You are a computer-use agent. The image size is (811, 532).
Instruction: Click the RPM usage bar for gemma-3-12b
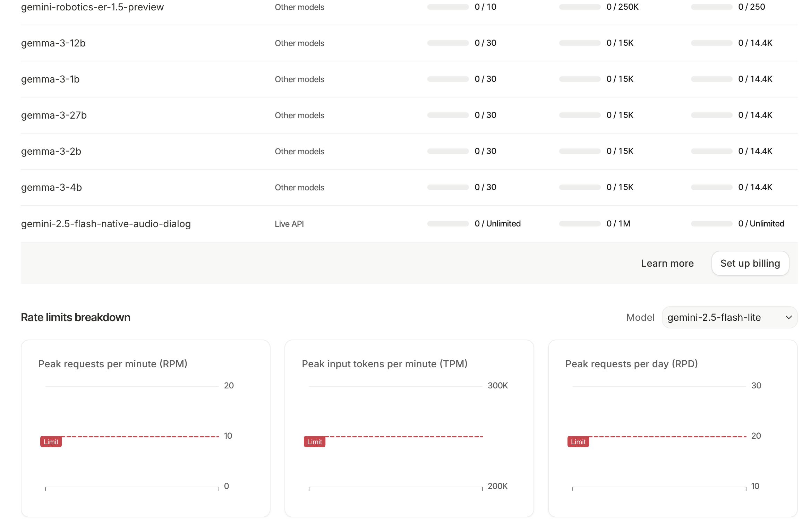(448, 43)
